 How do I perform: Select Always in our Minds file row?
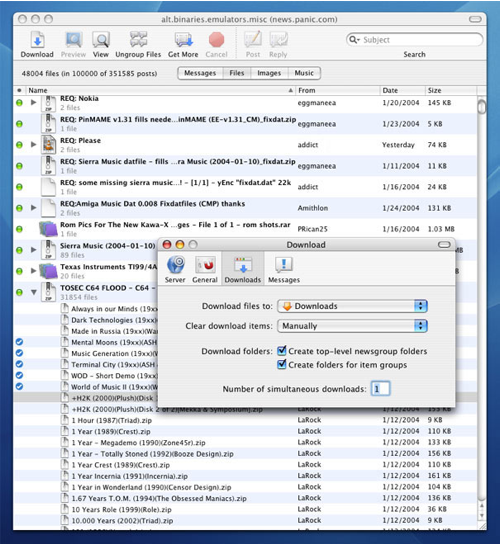click(x=86, y=309)
